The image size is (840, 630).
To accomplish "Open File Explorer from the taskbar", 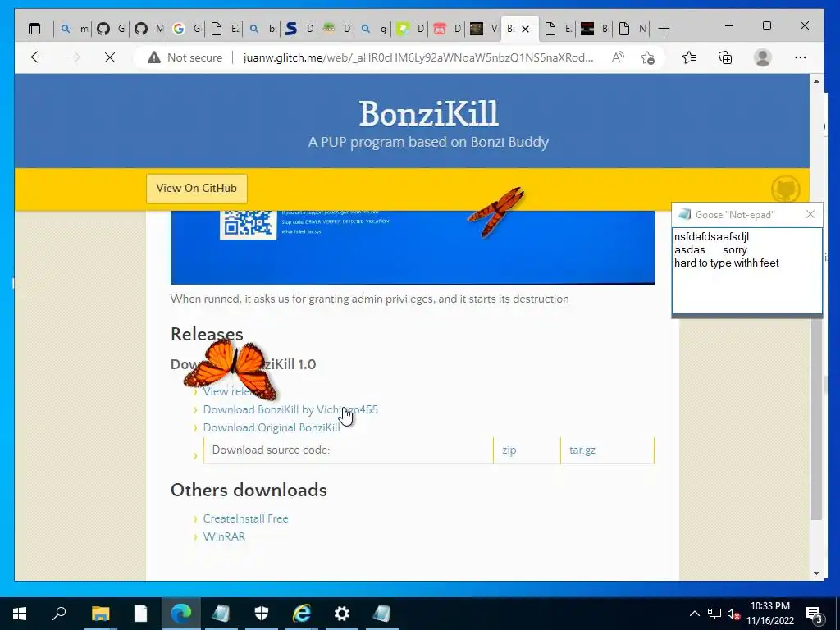I will [100, 614].
